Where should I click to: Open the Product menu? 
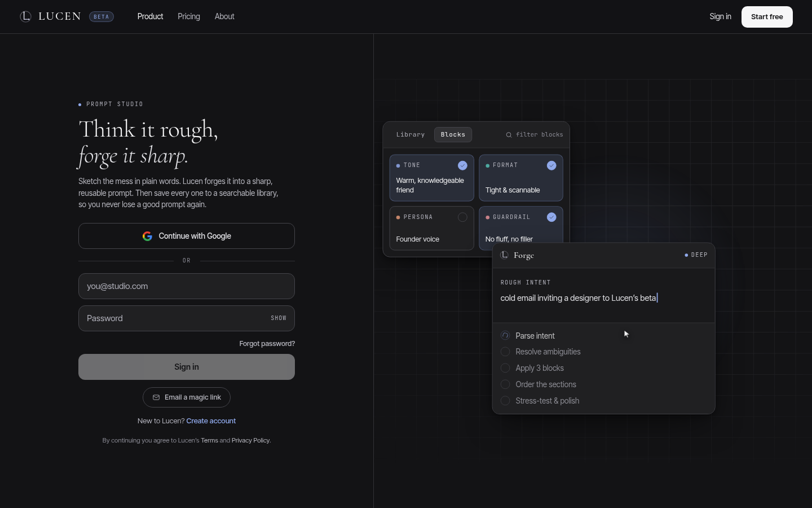[150, 16]
